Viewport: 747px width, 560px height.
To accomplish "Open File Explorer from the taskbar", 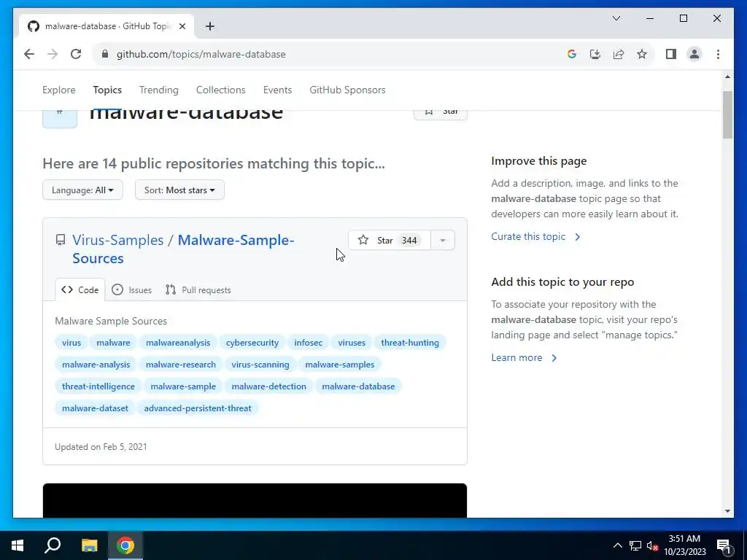I will pos(89,545).
